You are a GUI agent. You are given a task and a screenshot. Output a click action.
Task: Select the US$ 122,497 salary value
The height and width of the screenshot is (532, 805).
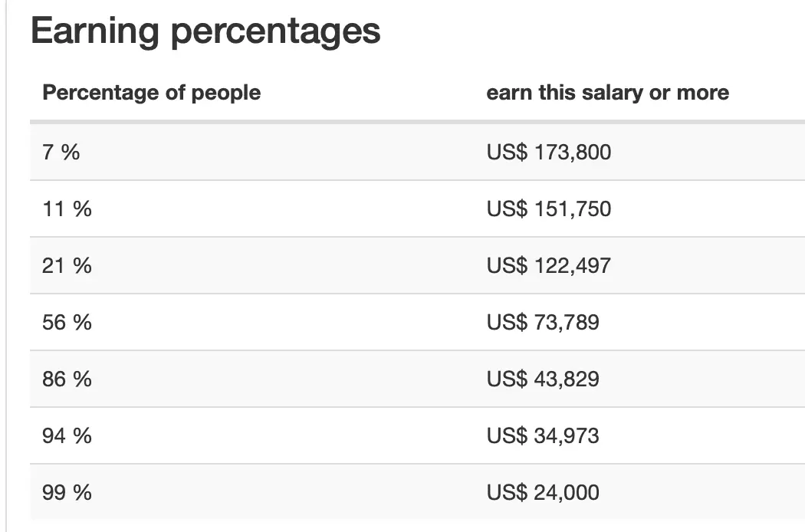coord(549,265)
